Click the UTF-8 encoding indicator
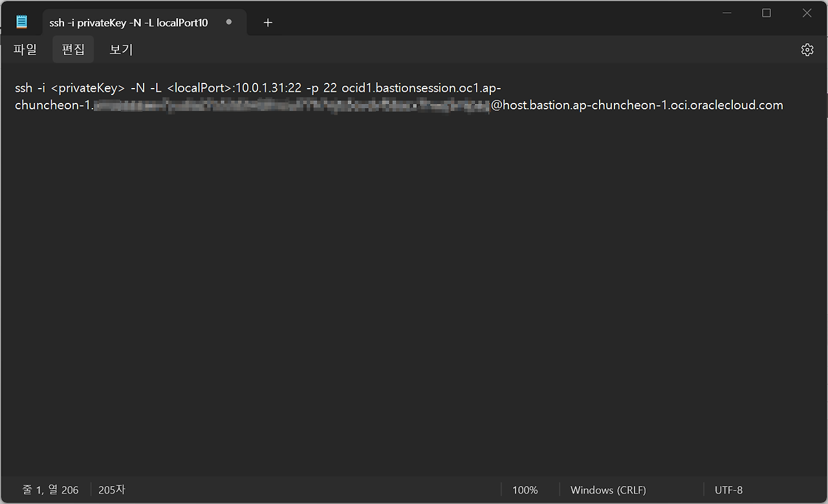 point(728,490)
